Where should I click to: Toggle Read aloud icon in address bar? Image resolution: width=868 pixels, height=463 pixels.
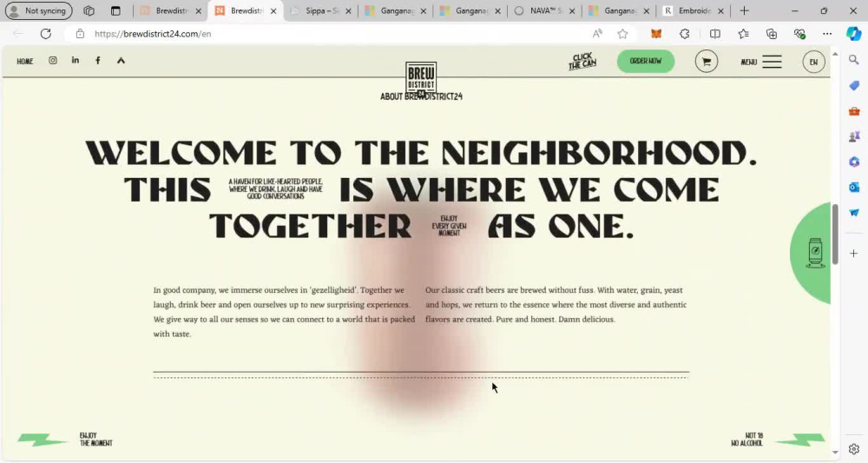tap(597, 34)
